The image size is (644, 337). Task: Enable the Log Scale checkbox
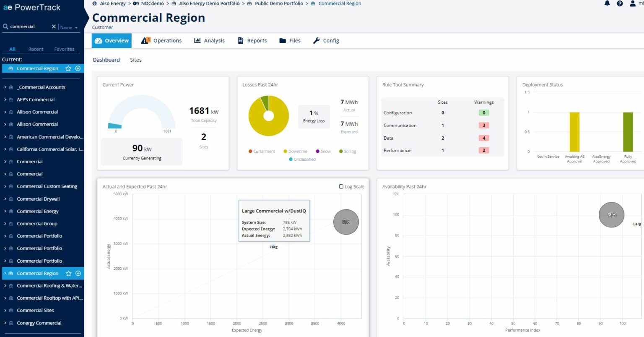(341, 186)
